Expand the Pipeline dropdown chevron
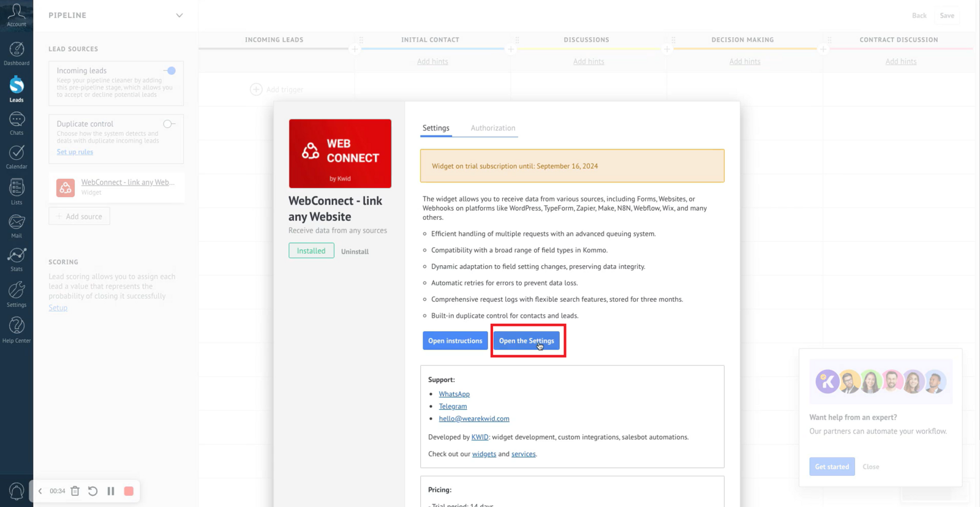The width and height of the screenshot is (980, 507). [179, 15]
